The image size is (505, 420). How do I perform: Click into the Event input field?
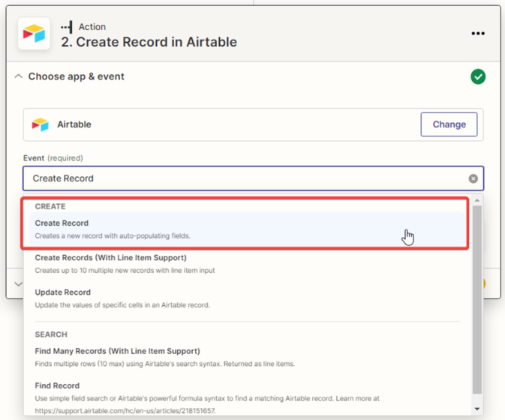click(x=240, y=178)
